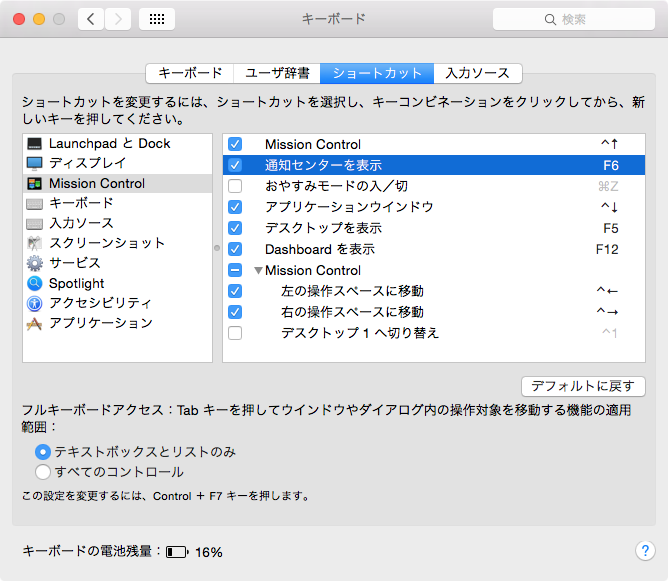
Task: Click the F6 key combination
Action: (610, 165)
